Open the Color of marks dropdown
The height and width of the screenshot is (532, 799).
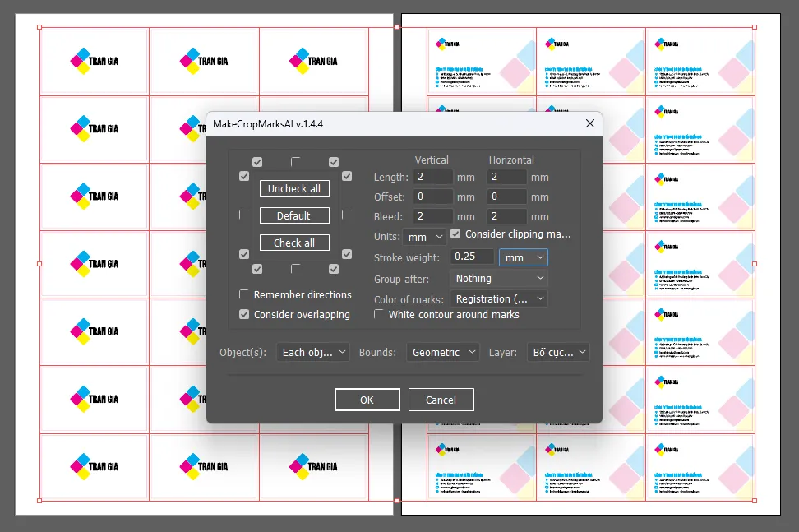pyautogui.click(x=499, y=298)
